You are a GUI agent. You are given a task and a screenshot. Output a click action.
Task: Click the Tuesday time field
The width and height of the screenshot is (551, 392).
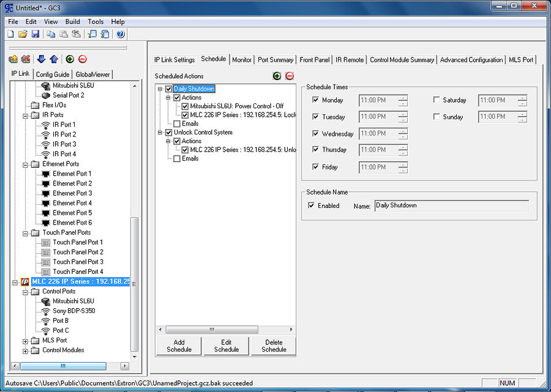[383, 117]
